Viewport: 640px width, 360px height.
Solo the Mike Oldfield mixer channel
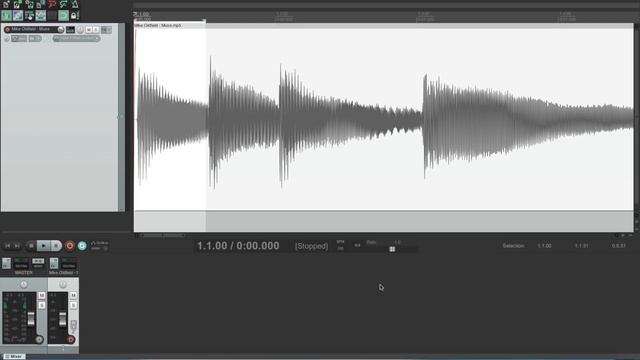coord(73,305)
